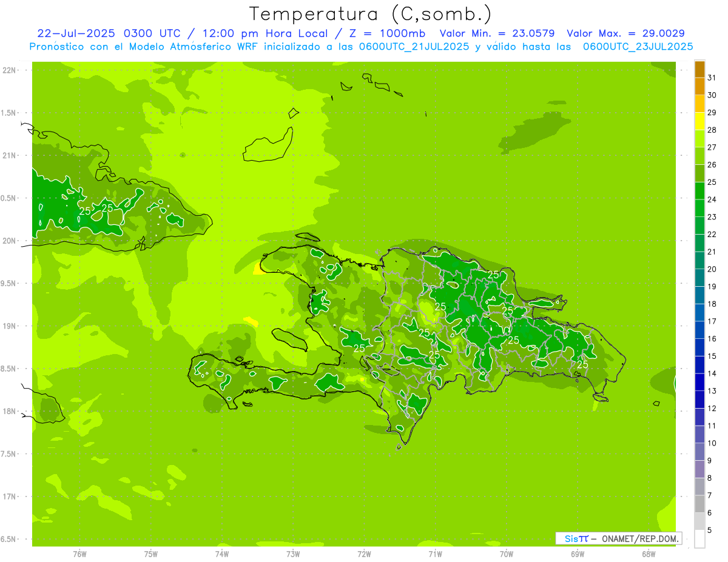Viewport: 728px width, 562px height.
Task: Select the yellow swatch between 28 and 29
Action: pyautogui.click(x=699, y=121)
